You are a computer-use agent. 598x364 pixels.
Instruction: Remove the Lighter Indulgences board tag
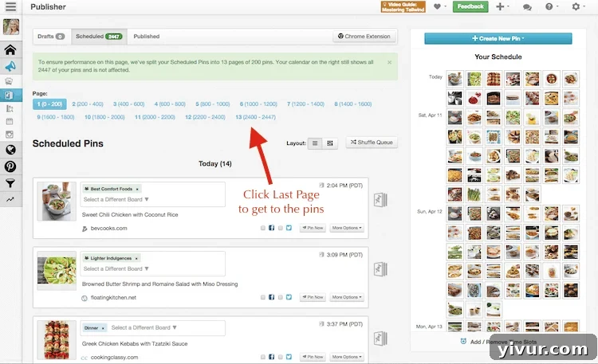coord(136,258)
